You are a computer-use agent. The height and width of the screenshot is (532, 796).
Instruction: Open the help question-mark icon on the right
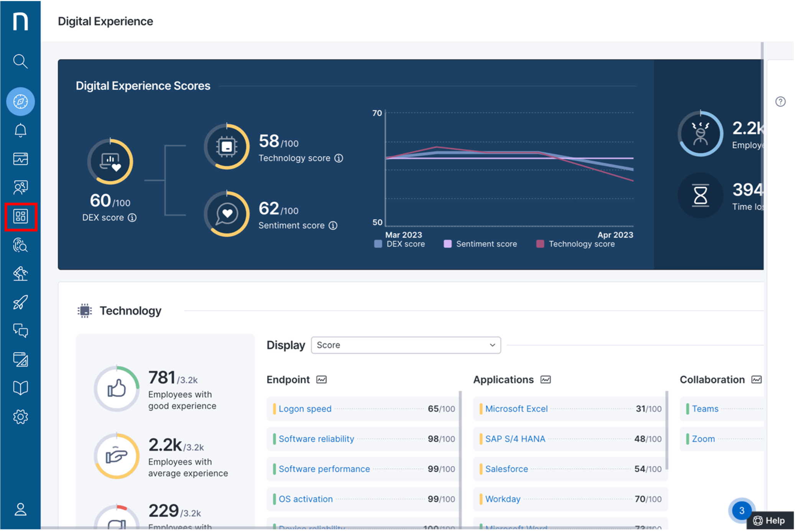[780, 102]
